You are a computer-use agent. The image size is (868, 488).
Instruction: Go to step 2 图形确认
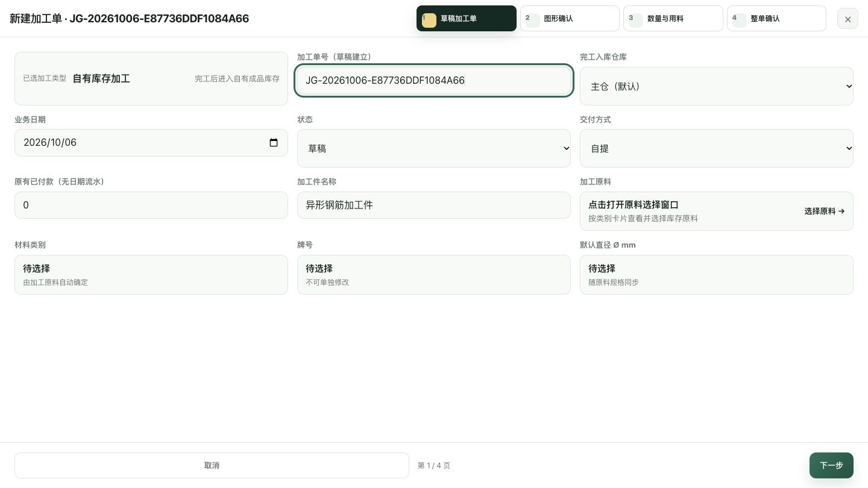coord(570,19)
